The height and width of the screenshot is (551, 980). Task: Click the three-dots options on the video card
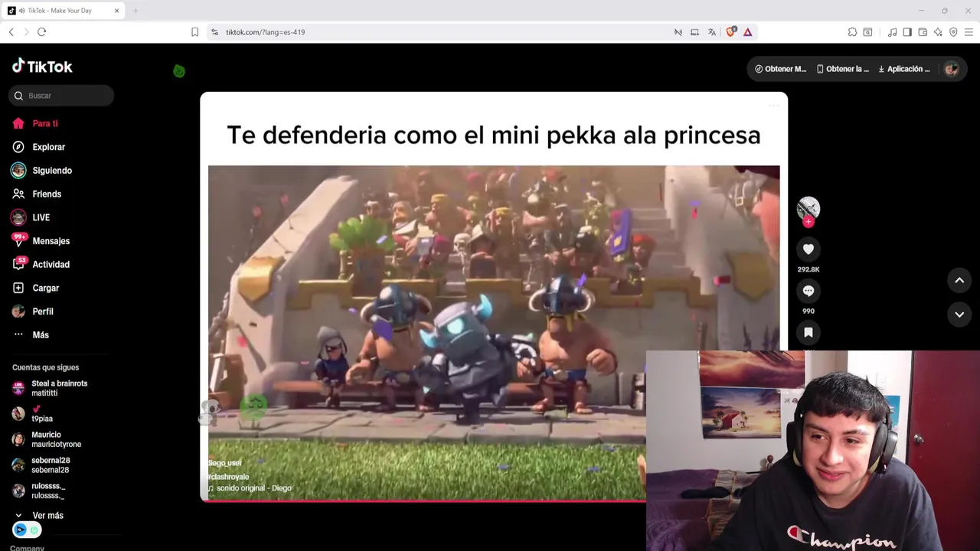(773, 106)
